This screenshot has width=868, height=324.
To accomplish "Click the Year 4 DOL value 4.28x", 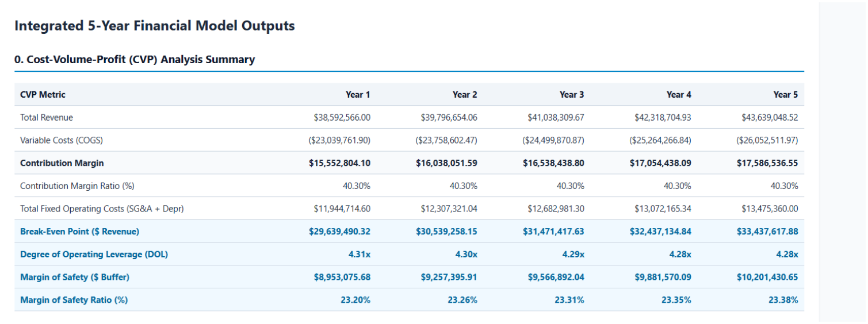I will pyautogui.click(x=680, y=254).
